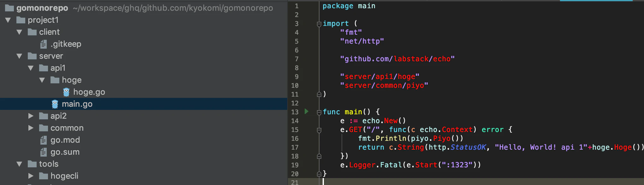Select the server folder row

144,56
